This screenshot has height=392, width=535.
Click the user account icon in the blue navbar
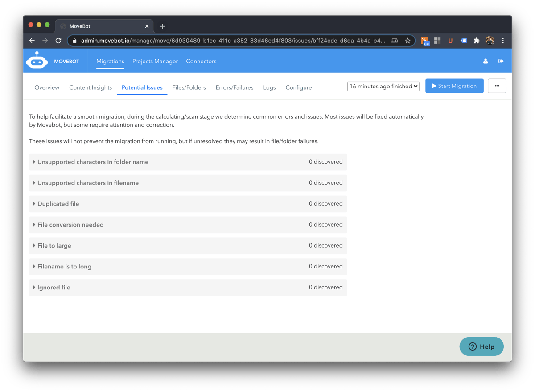pyautogui.click(x=485, y=61)
